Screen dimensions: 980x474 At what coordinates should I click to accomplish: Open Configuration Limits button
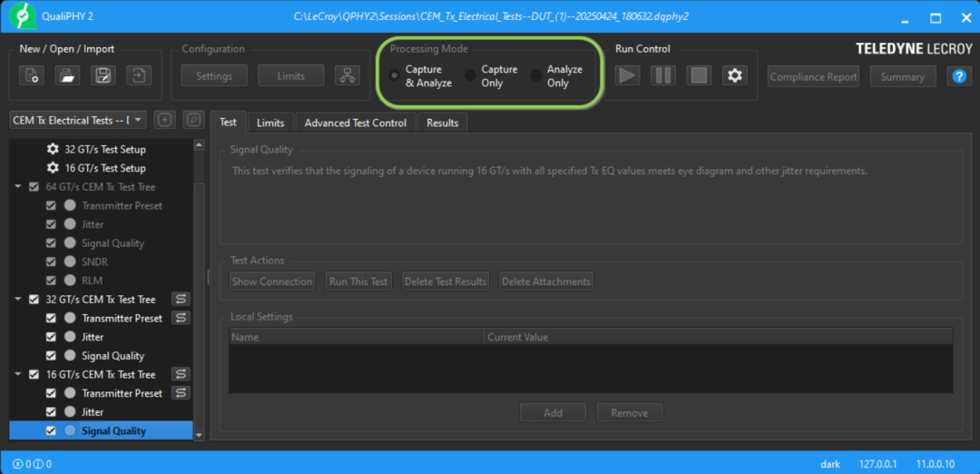coord(291,75)
